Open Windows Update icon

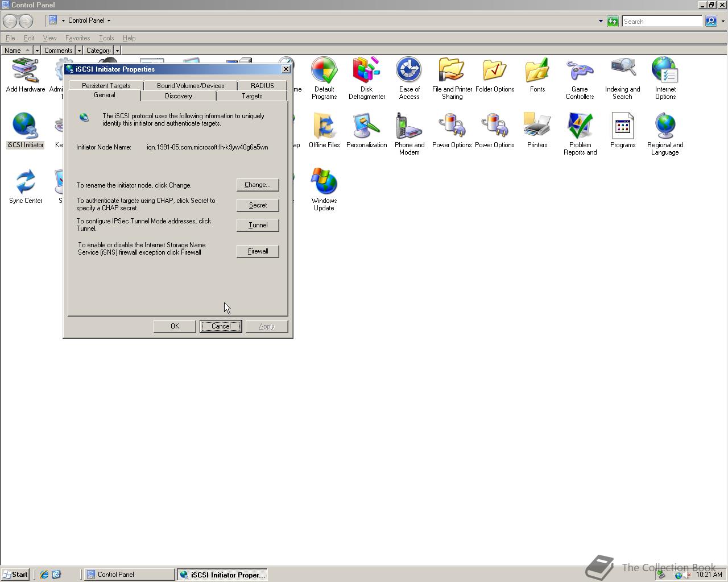[324, 190]
